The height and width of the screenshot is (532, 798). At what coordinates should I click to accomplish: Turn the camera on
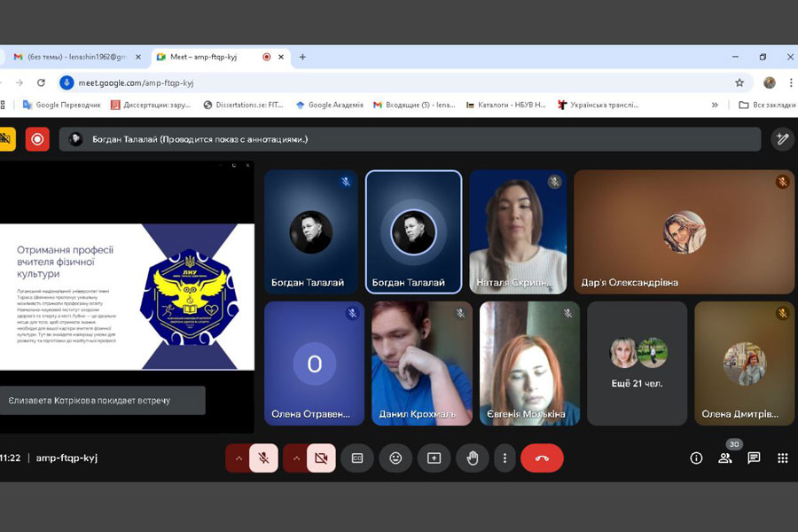tap(321, 458)
